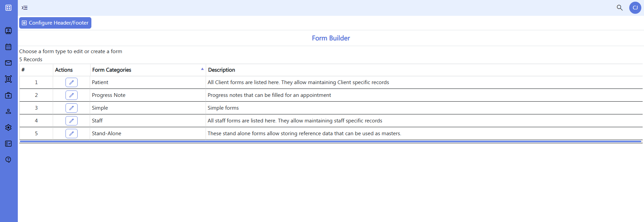Open the patient contacts sidebar icon
644x222 pixels.
8,31
